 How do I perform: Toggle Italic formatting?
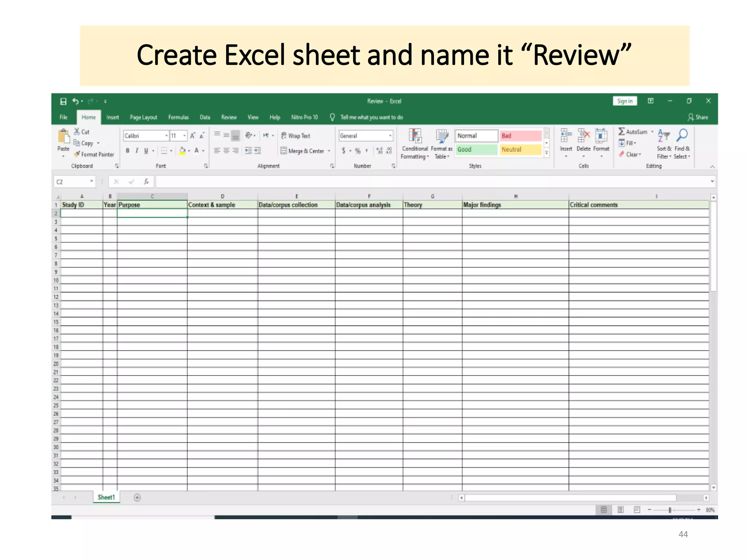click(137, 151)
